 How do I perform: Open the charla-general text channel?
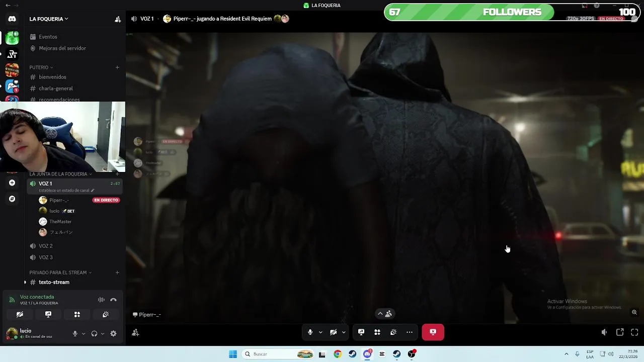(x=75, y=88)
